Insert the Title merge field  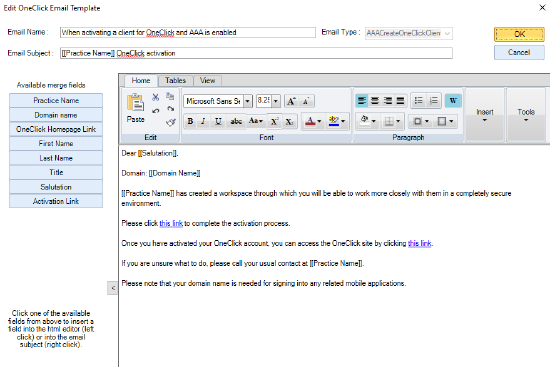56,172
